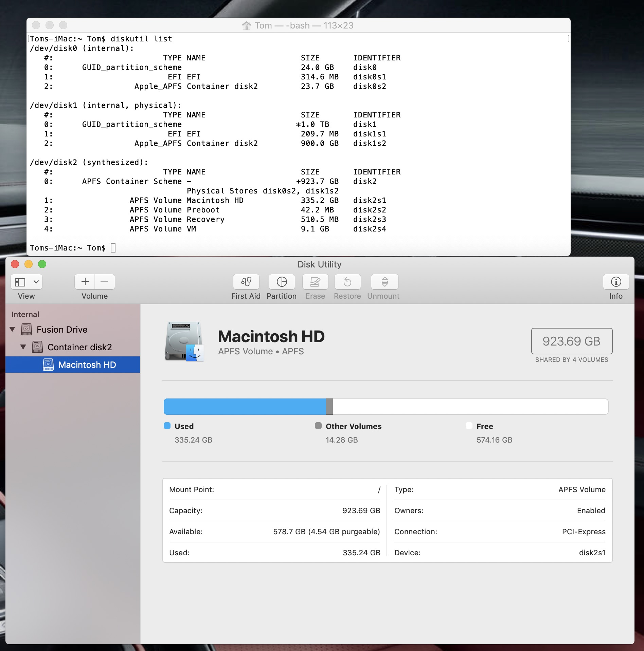Click the white Free portion of usage bar
644x651 pixels.
470,406
